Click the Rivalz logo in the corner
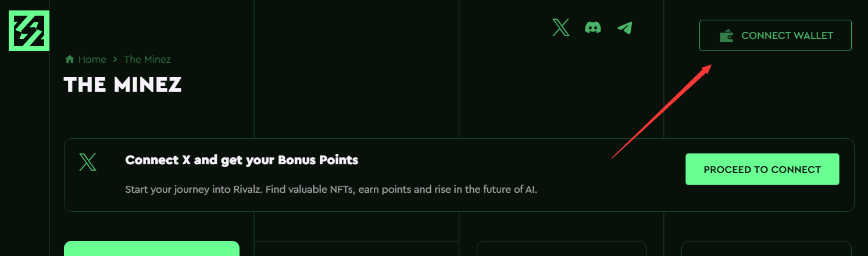The width and height of the screenshot is (868, 256). 29,31
